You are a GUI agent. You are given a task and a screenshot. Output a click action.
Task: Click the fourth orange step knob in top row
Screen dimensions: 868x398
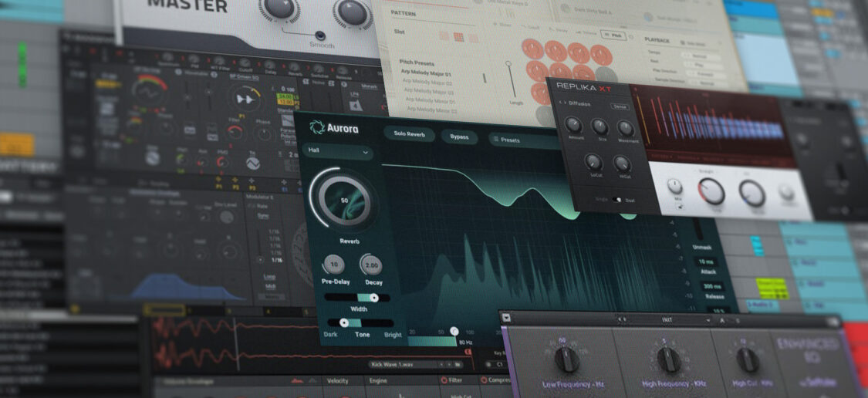(601, 54)
